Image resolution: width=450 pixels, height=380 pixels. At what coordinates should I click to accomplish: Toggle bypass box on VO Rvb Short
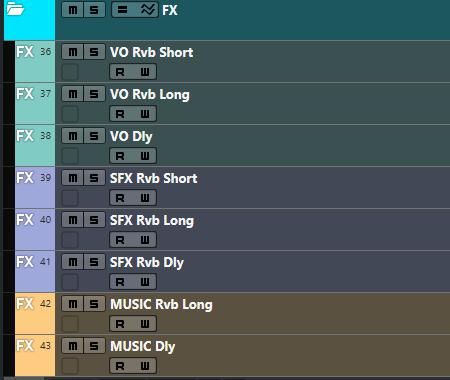[70, 72]
